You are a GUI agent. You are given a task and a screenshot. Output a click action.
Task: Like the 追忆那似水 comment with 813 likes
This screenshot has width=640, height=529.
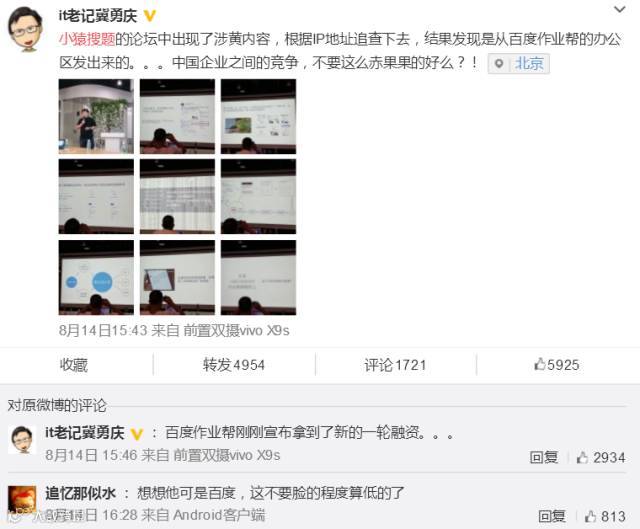point(605,516)
